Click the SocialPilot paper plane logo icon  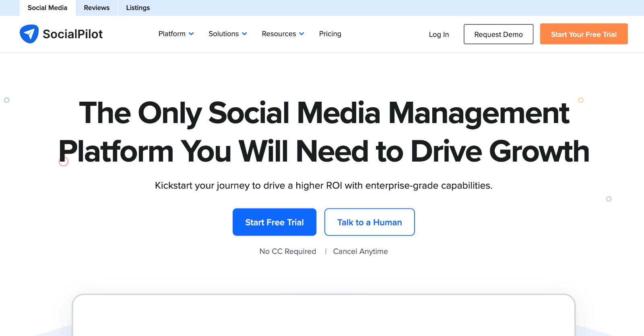pyautogui.click(x=29, y=34)
